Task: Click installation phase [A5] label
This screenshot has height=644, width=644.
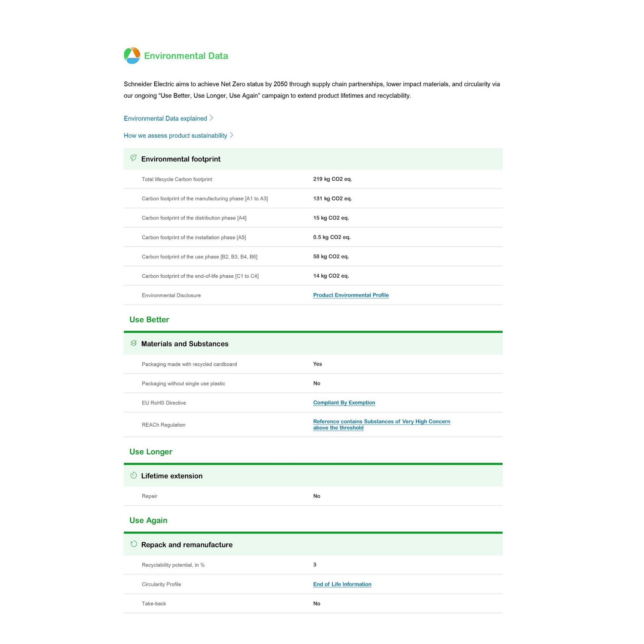Action: pos(194,237)
